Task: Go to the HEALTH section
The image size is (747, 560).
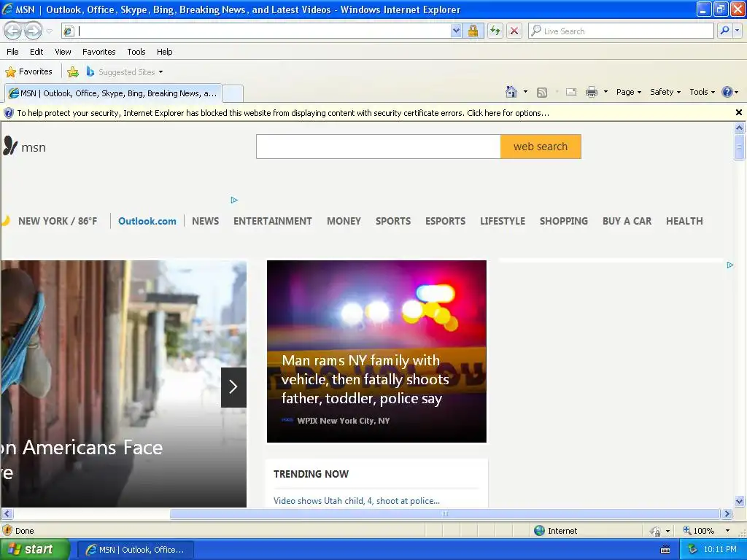Action: [x=684, y=221]
